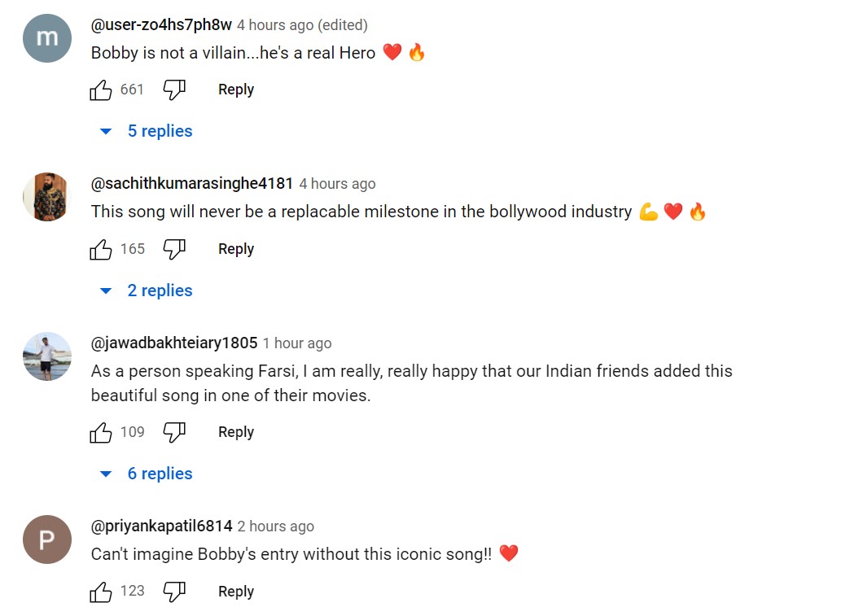Open the sachithkumarasinghe4181 profile picture
841x616 pixels.
tap(47, 197)
